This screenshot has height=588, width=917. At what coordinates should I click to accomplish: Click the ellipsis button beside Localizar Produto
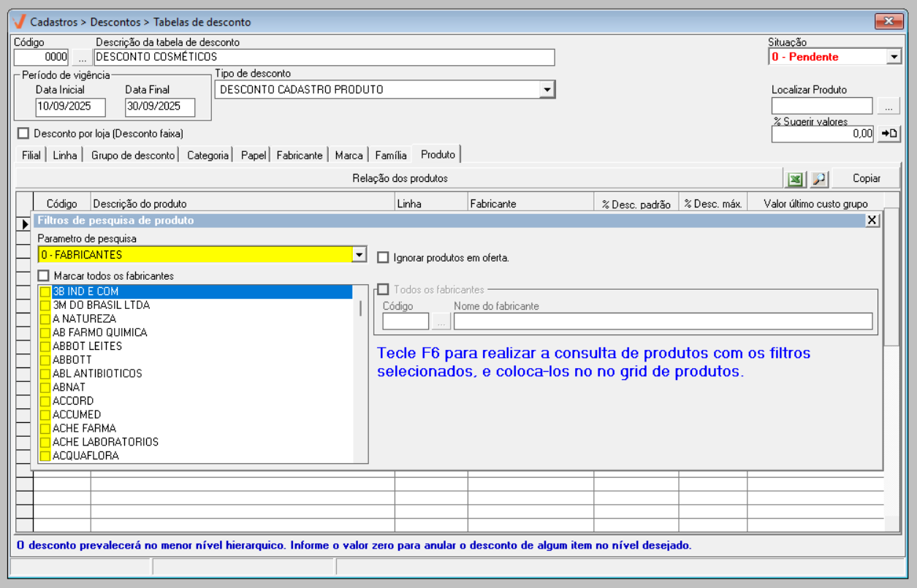click(889, 107)
